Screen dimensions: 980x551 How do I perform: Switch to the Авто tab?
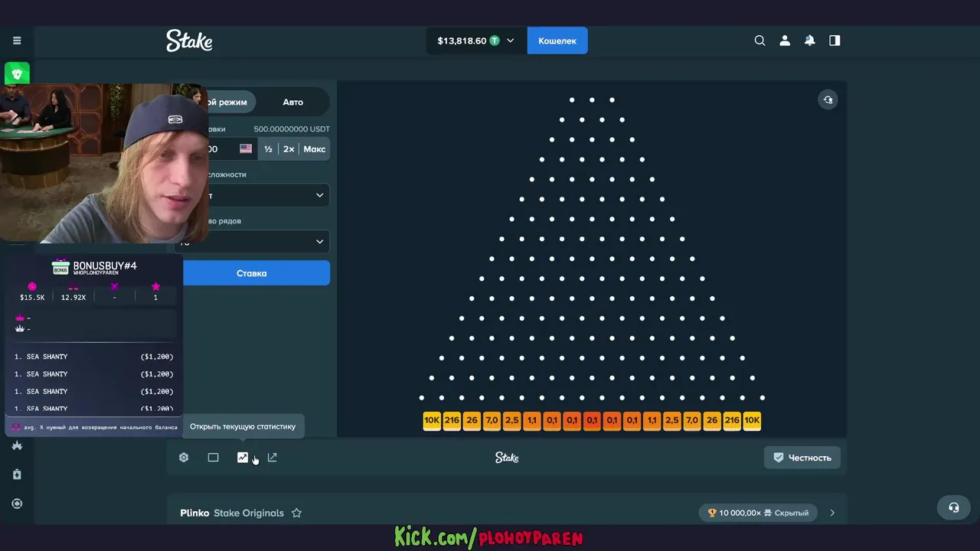click(x=292, y=102)
